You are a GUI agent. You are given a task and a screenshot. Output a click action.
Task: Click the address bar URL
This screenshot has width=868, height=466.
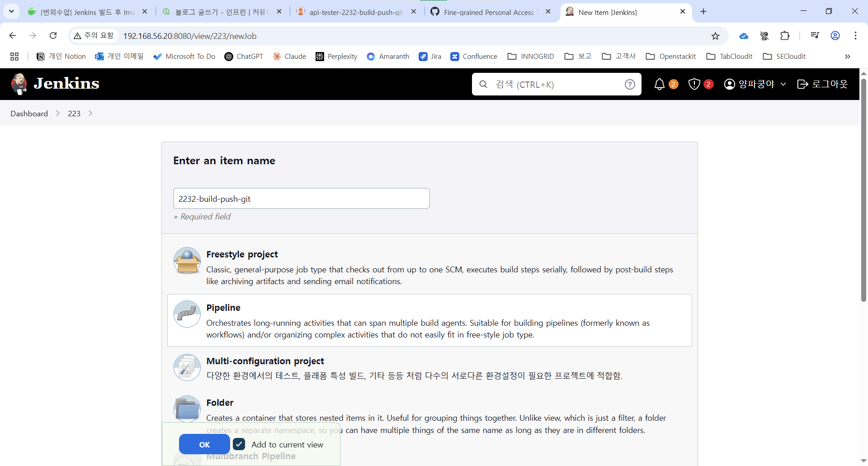[x=190, y=36]
